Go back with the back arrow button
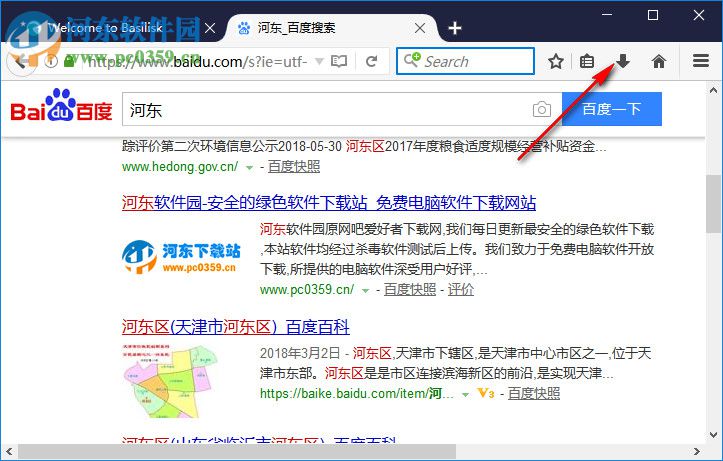 pyautogui.click(x=21, y=61)
